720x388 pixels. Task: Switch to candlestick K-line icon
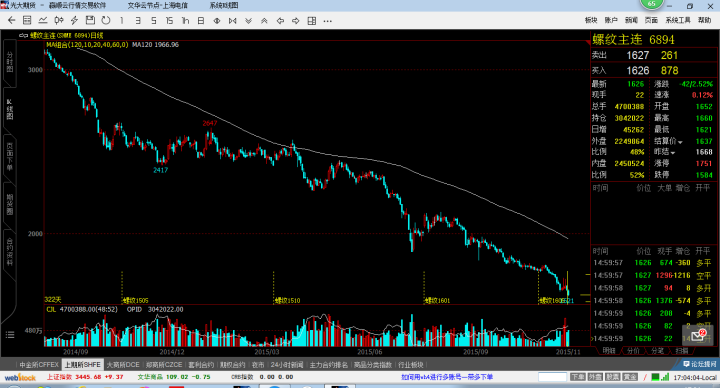coord(58,20)
